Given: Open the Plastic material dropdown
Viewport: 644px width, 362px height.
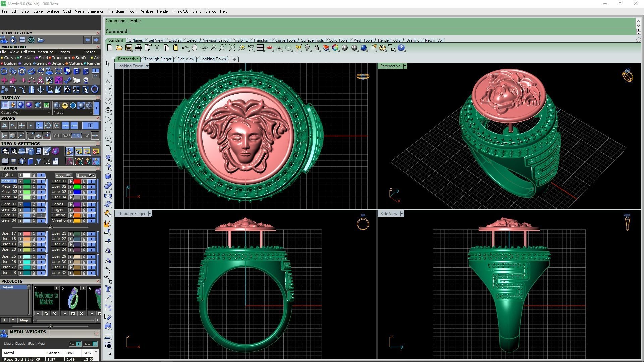Looking at the screenshot, I should pyautogui.click(x=72, y=113).
